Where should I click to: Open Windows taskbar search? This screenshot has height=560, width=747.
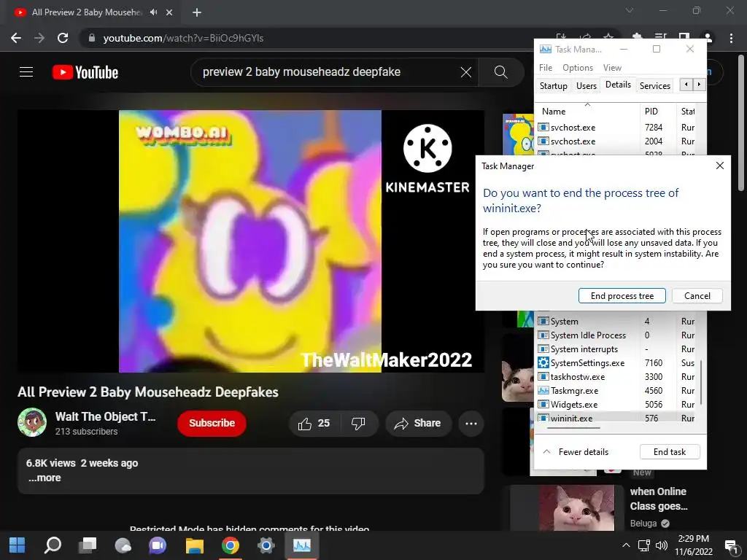[x=53, y=545]
